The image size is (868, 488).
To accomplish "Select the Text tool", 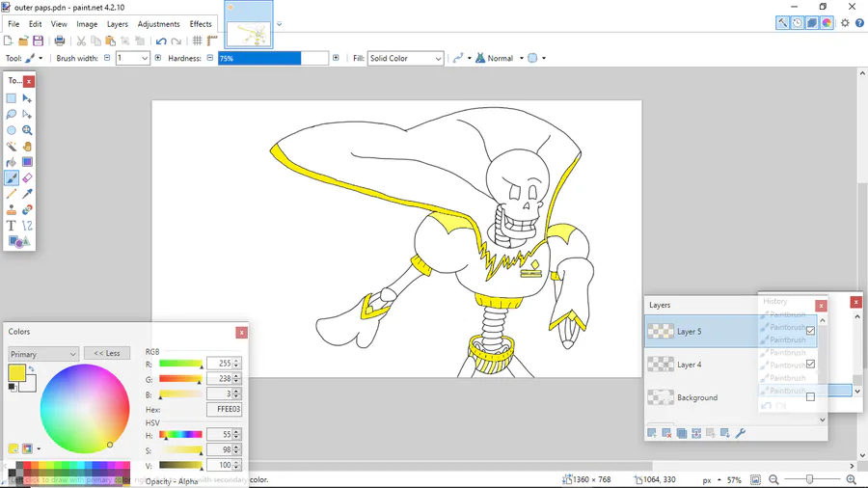I will pos(11,226).
